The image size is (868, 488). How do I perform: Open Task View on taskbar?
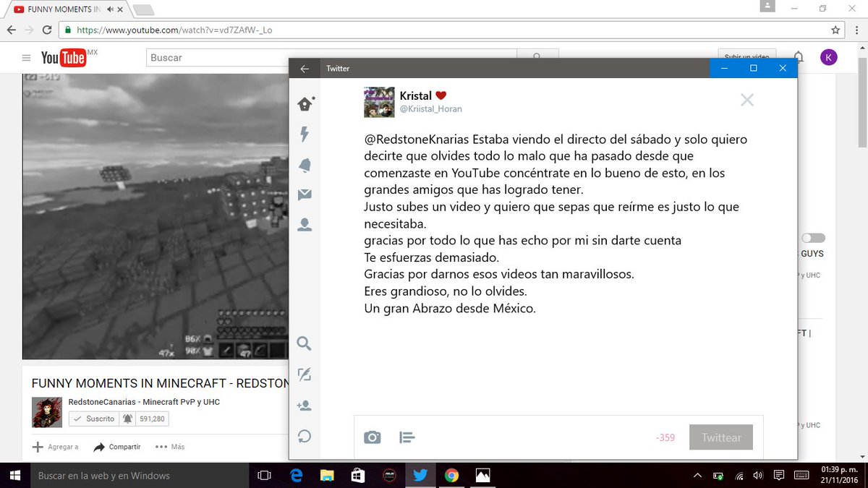tap(264, 476)
